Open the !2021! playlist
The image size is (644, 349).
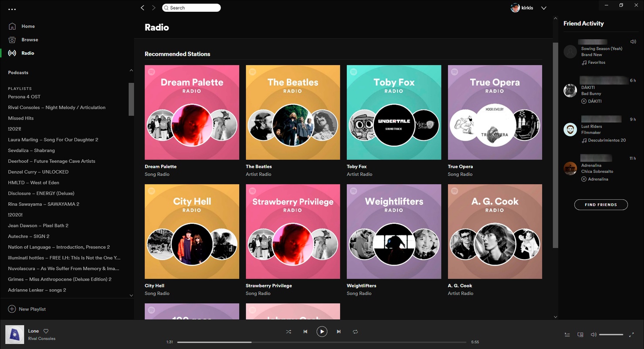[14, 129]
